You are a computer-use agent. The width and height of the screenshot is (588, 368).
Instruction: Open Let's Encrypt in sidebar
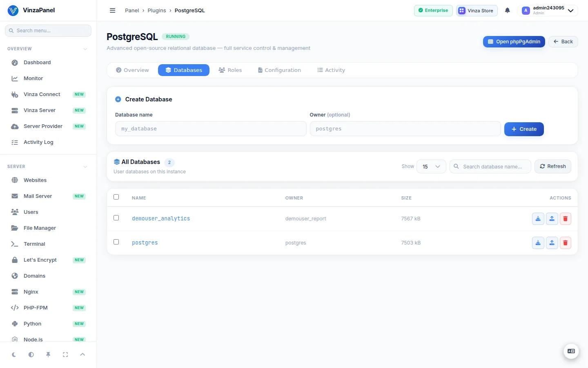tap(48, 260)
